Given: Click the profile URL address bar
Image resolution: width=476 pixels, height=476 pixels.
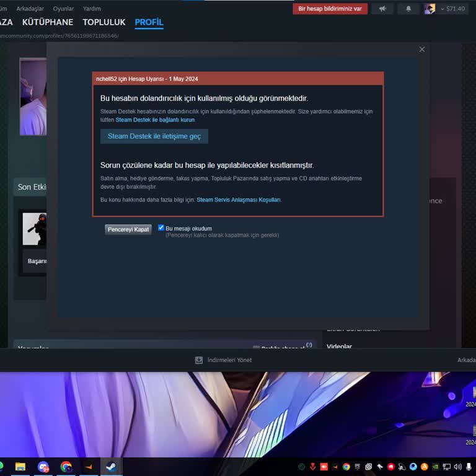Looking at the screenshot, I should (59, 36).
